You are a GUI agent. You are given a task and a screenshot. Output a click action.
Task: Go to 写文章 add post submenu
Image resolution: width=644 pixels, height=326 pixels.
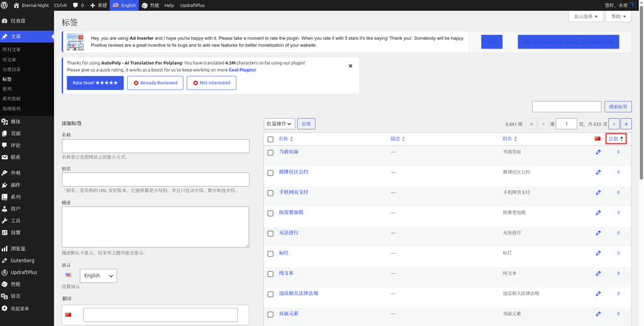tap(9, 60)
